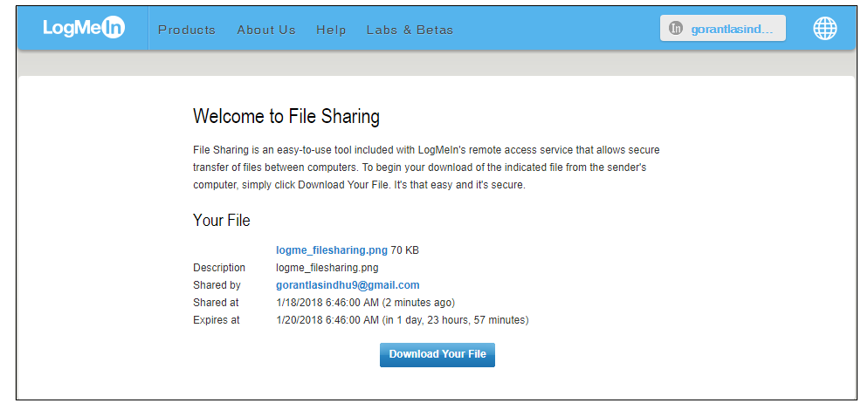This screenshot has height=410, width=868.
Task: Open the Help menu
Action: coord(331,30)
